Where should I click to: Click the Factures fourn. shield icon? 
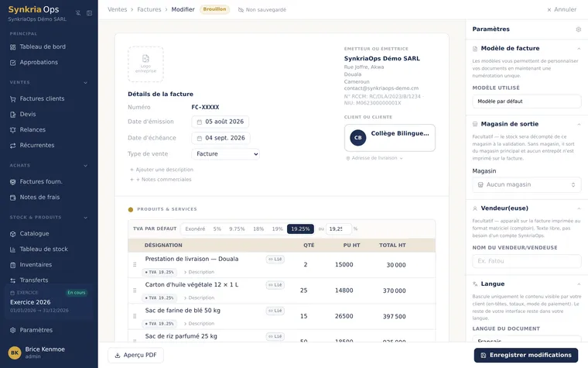(x=12, y=182)
